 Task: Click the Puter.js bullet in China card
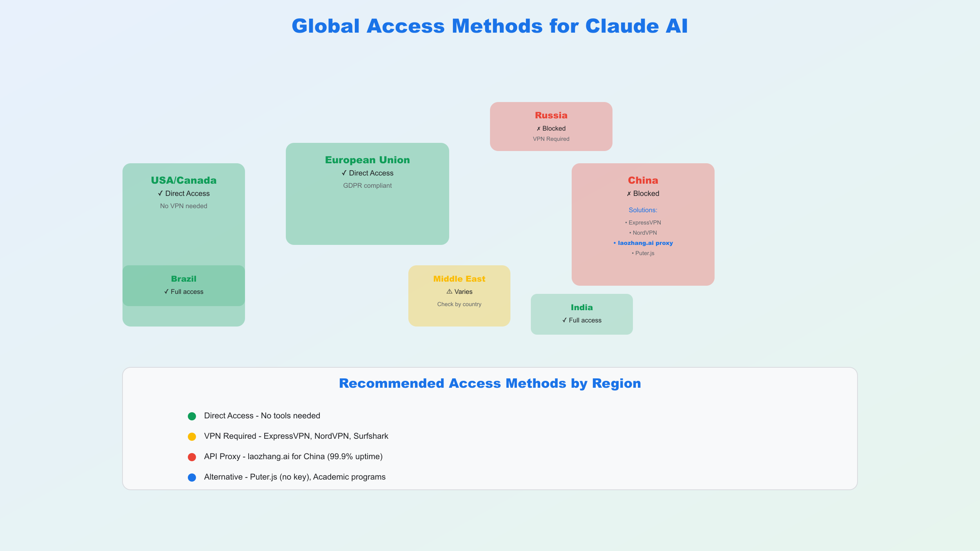(x=643, y=253)
